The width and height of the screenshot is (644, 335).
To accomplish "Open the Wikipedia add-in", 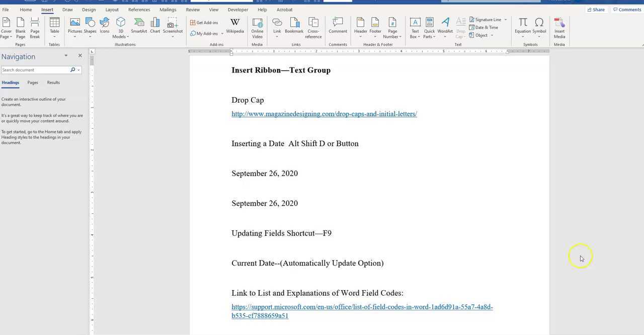I will [x=234, y=26].
